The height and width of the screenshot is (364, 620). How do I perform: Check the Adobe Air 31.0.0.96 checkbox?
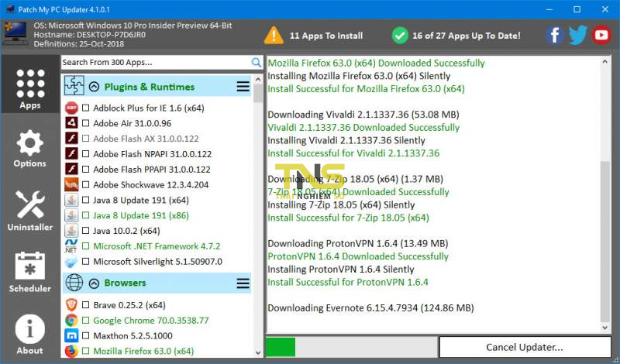tap(85, 123)
